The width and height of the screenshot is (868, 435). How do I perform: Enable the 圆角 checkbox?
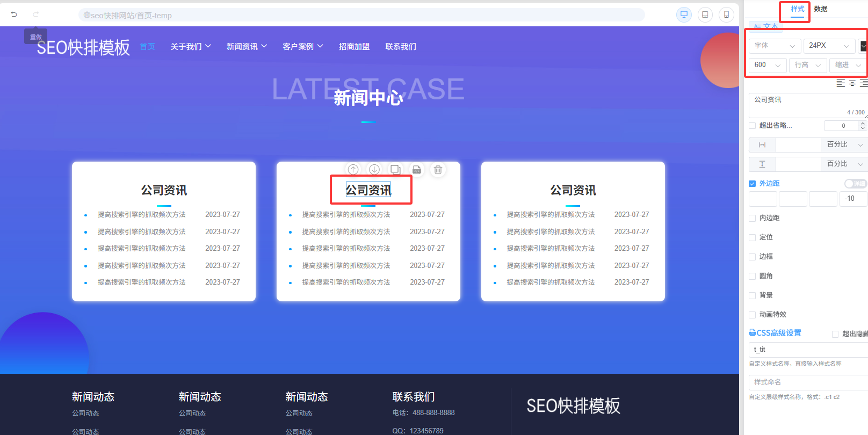(752, 276)
